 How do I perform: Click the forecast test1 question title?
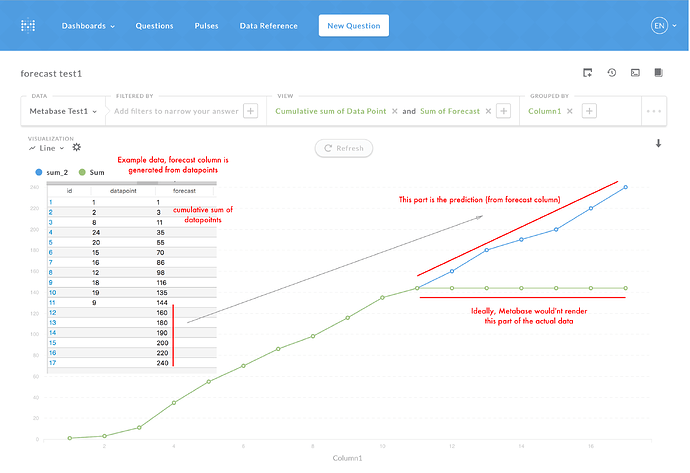[x=51, y=73]
